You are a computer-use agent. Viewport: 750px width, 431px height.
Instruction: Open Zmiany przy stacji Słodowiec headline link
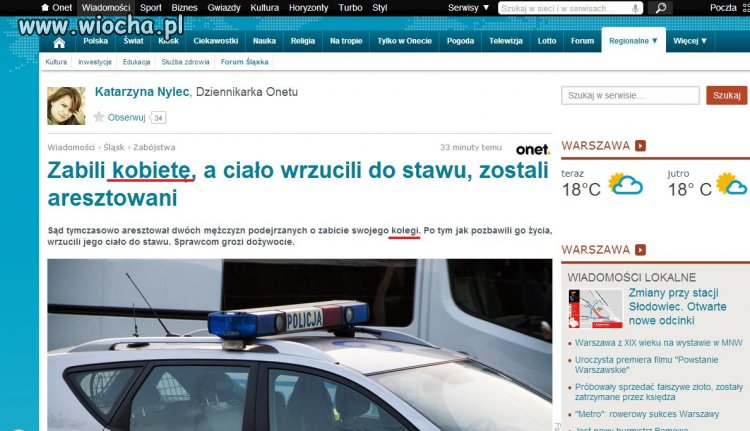[x=677, y=307]
